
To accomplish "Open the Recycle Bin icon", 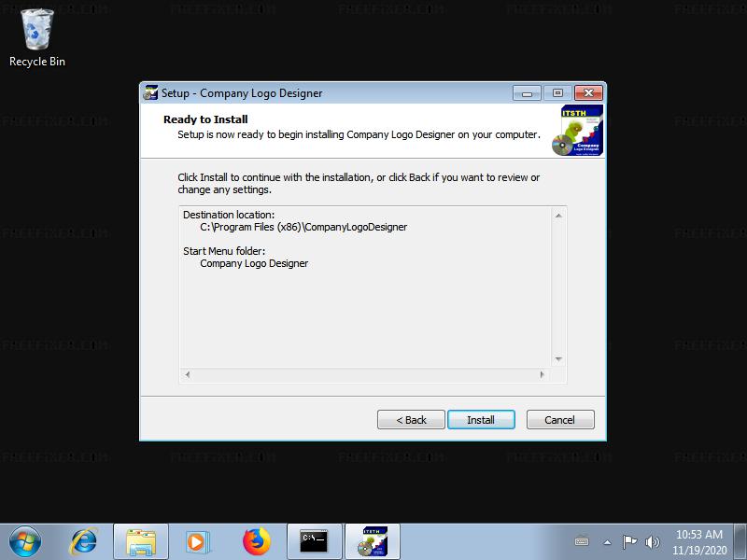I will click(x=37, y=38).
